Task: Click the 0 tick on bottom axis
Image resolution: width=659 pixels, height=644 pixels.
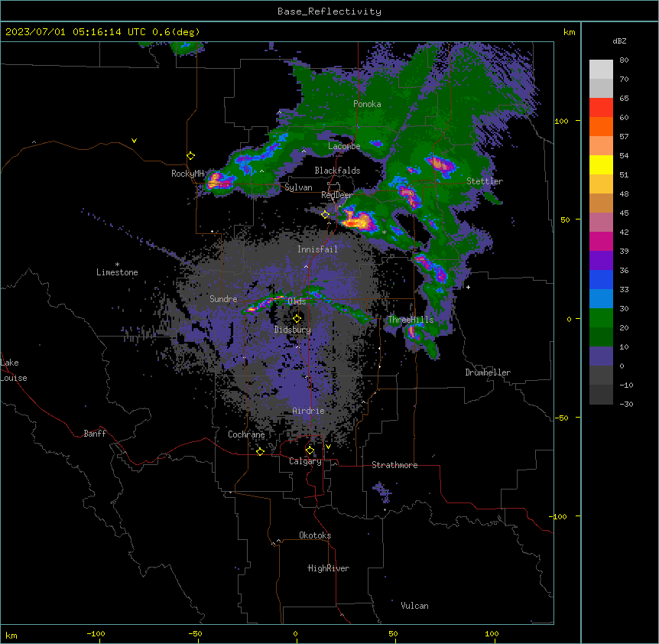Action: click(295, 633)
